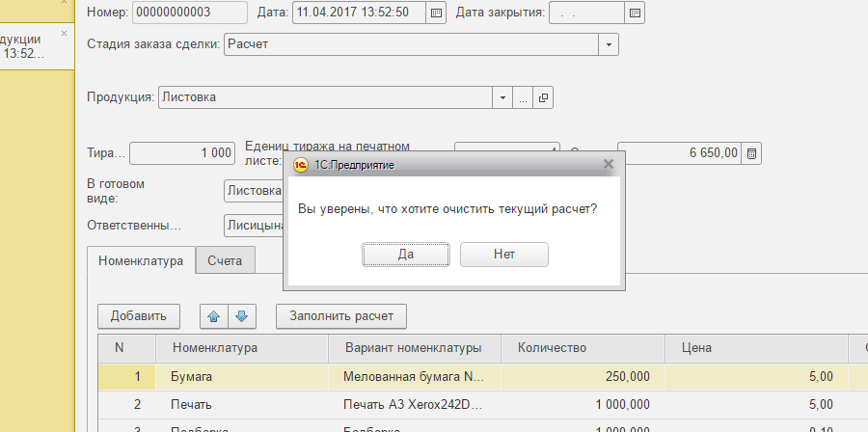Open calendar for Дата закрытия field
Image resolution: width=868 pixels, height=432 pixels.
tap(634, 13)
